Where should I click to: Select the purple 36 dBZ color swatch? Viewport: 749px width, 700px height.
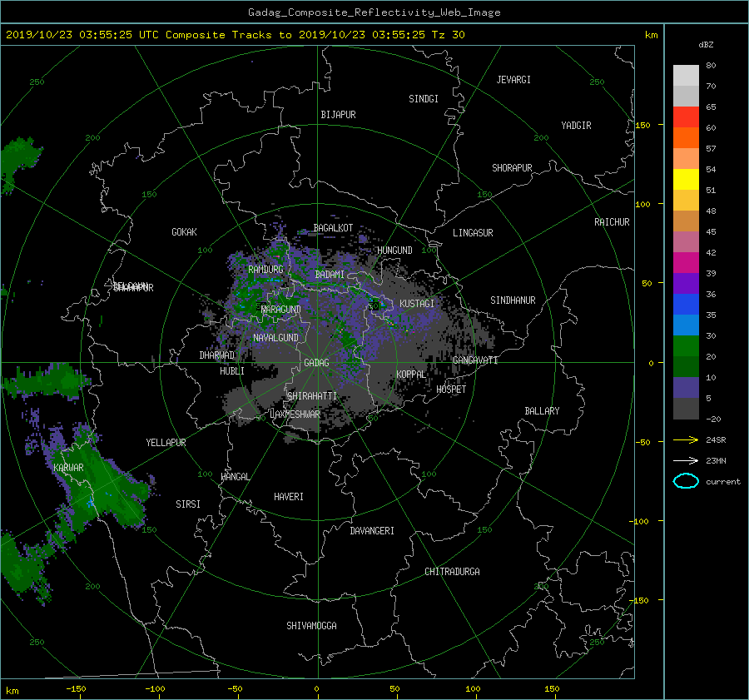click(686, 283)
